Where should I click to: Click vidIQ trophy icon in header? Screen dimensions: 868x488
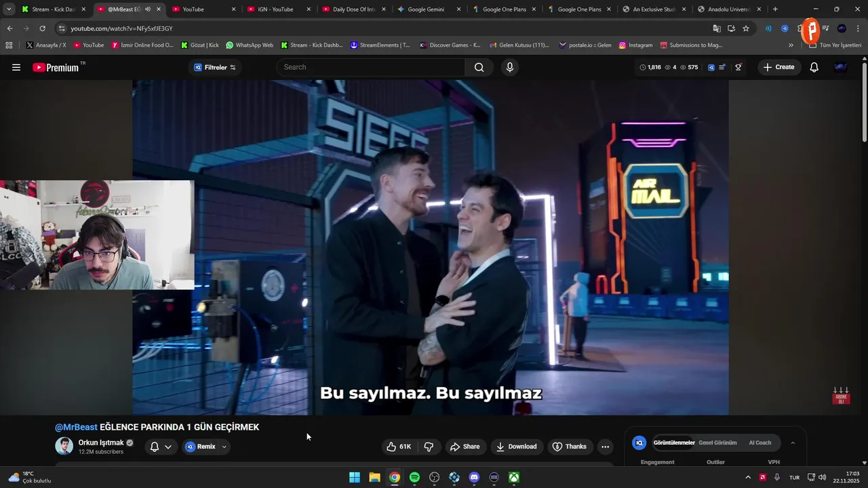tap(738, 67)
